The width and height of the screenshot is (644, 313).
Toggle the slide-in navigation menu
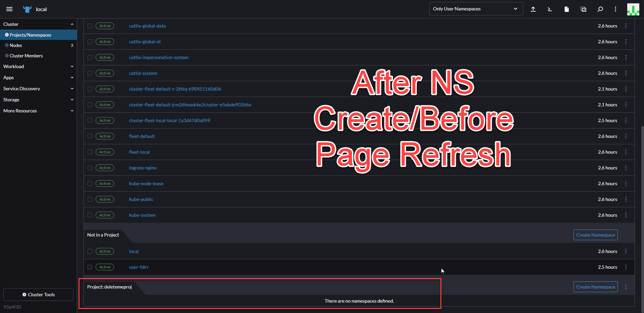(9, 9)
